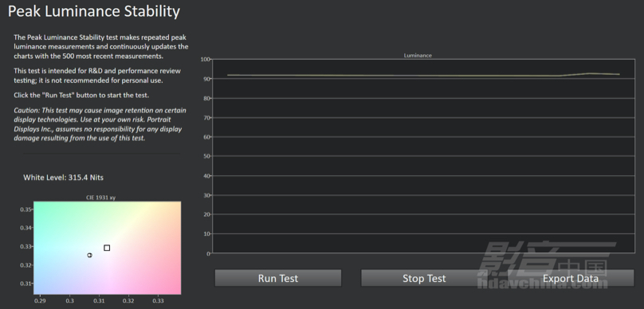Click the Run Test button
This screenshot has height=309, width=644.
tap(278, 278)
